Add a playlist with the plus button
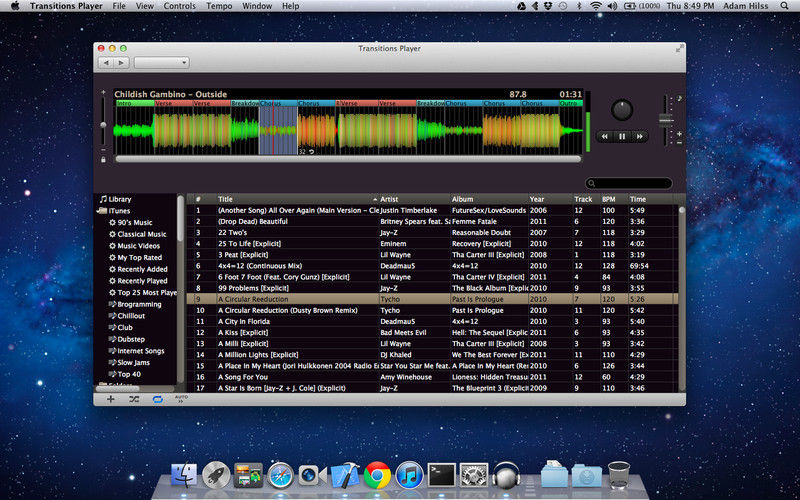Viewport: 800px width, 500px height. tap(110, 399)
